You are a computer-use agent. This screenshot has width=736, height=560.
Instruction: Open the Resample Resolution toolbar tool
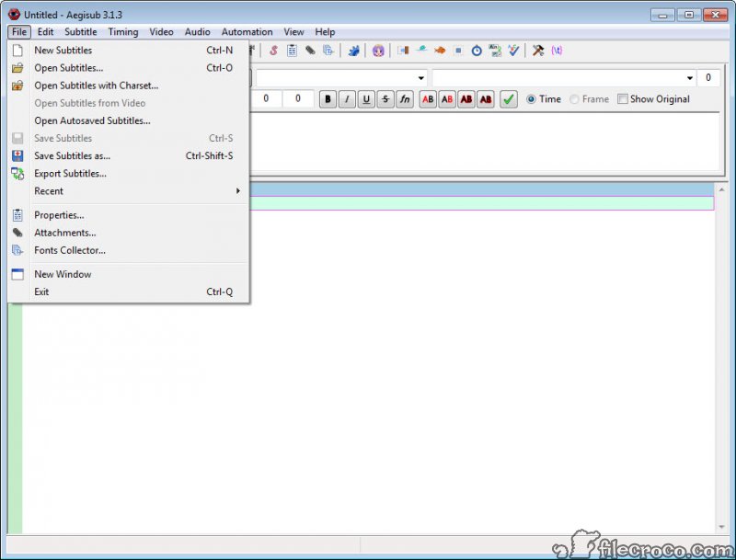click(x=458, y=51)
